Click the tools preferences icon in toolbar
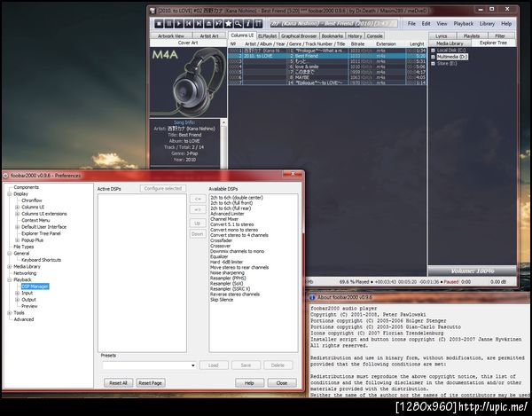The width and height of the screenshot is (532, 416). (258, 23)
